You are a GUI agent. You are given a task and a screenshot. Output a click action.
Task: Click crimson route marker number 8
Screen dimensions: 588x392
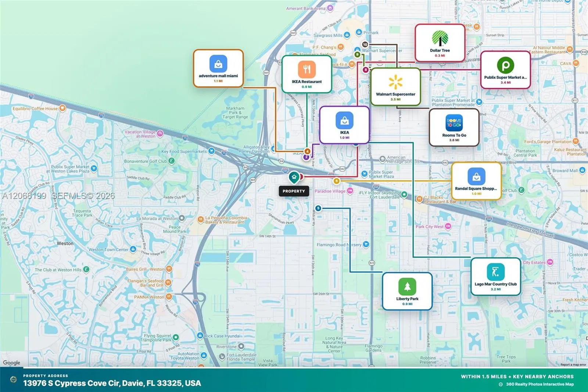tap(365, 70)
